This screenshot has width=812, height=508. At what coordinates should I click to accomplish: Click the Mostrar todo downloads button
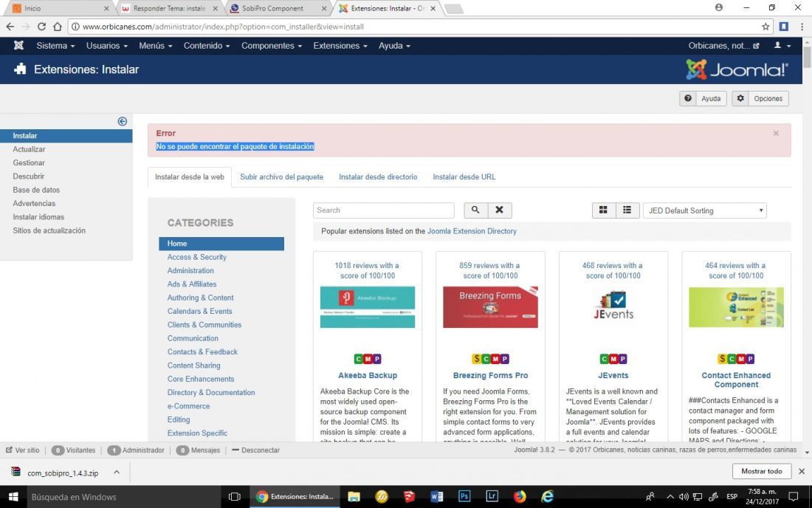761,471
